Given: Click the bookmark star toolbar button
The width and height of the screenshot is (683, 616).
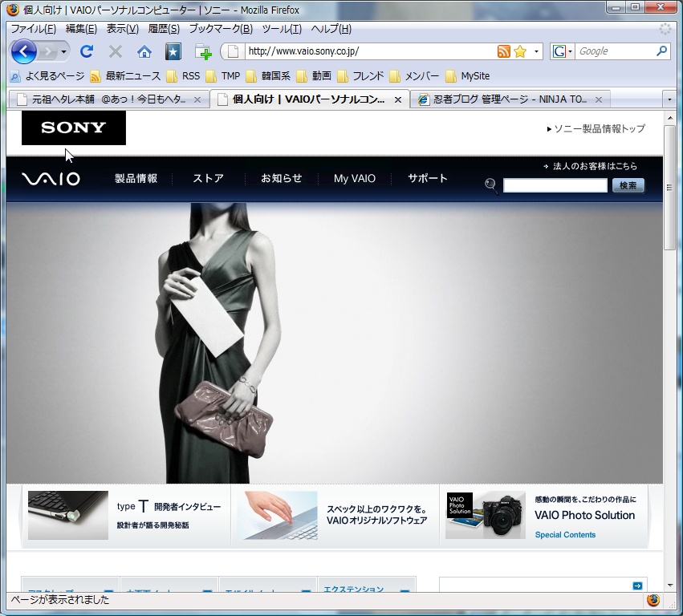Looking at the screenshot, I should tap(173, 52).
